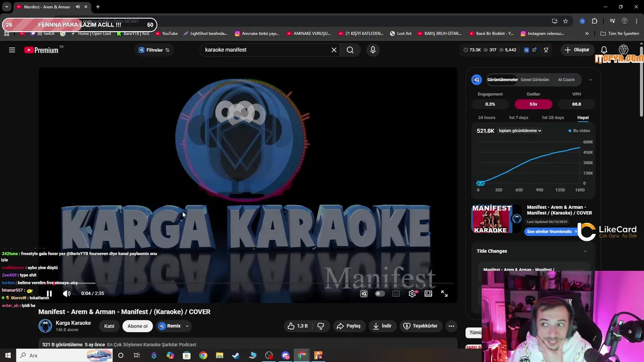The height and width of the screenshot is (362, 644).
Task: Download the video with İndir
Action: point(382,326)
